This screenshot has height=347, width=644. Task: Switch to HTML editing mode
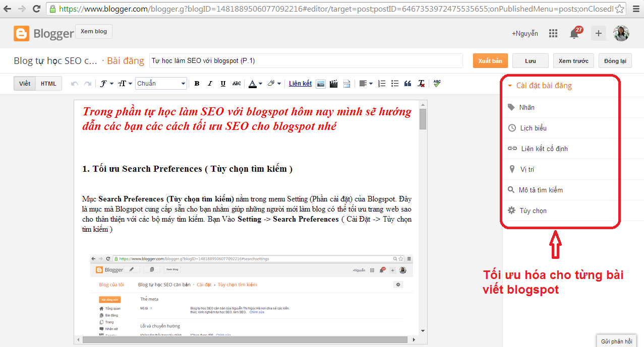tap(48, 84)
